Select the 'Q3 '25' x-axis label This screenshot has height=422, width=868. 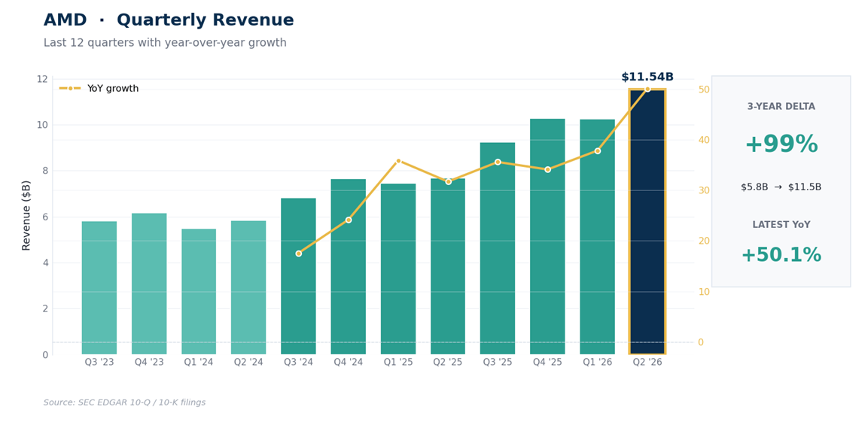point(498,363)
